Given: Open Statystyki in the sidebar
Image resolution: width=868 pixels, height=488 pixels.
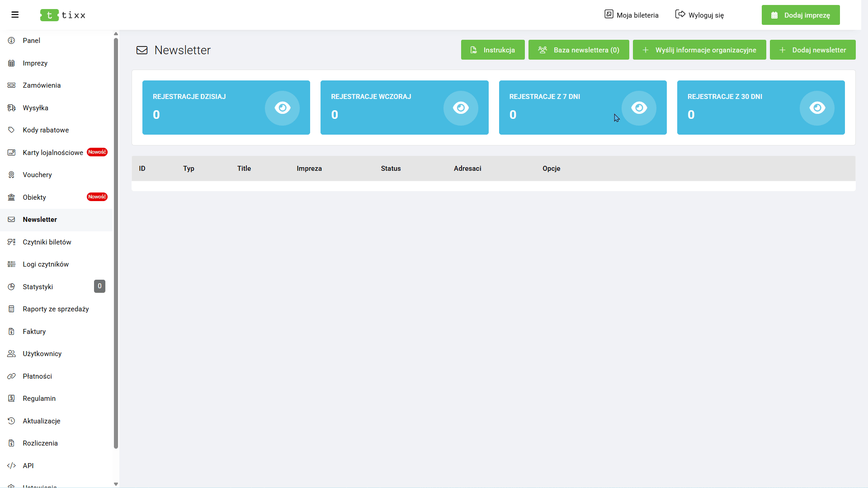Looking at the screenshot, I should click(x=38, y=287).
